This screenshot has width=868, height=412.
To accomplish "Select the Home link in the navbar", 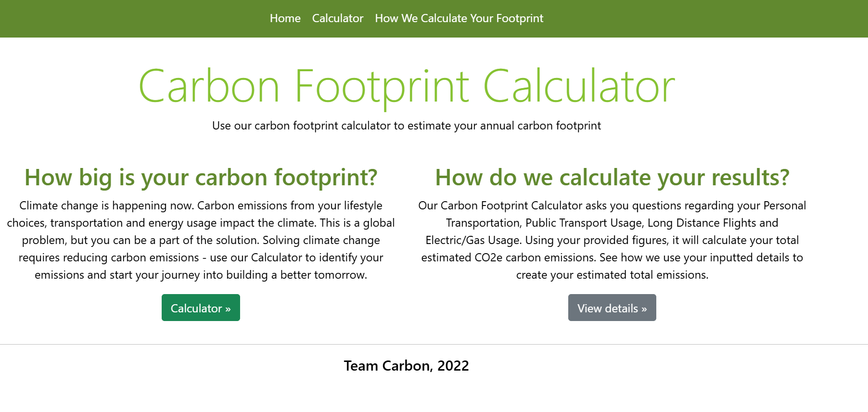I will tap(285, 18).
